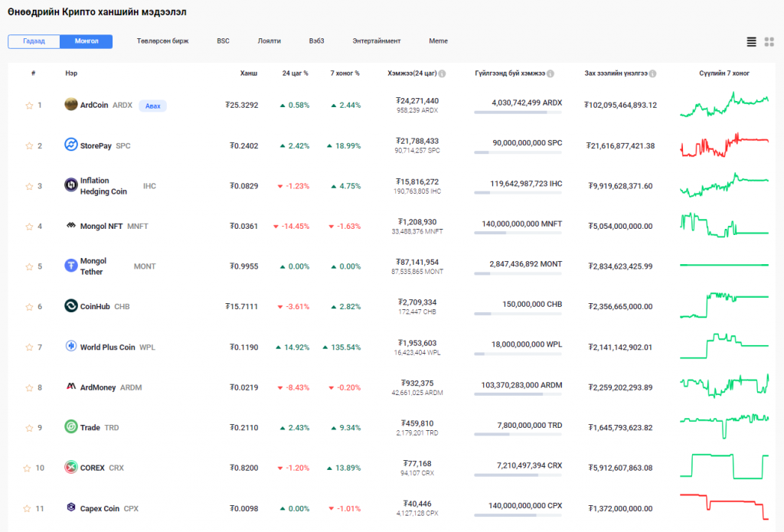
Task: Click Mongol Tether volume ₮87,141,954
Action: click(417, 263)
